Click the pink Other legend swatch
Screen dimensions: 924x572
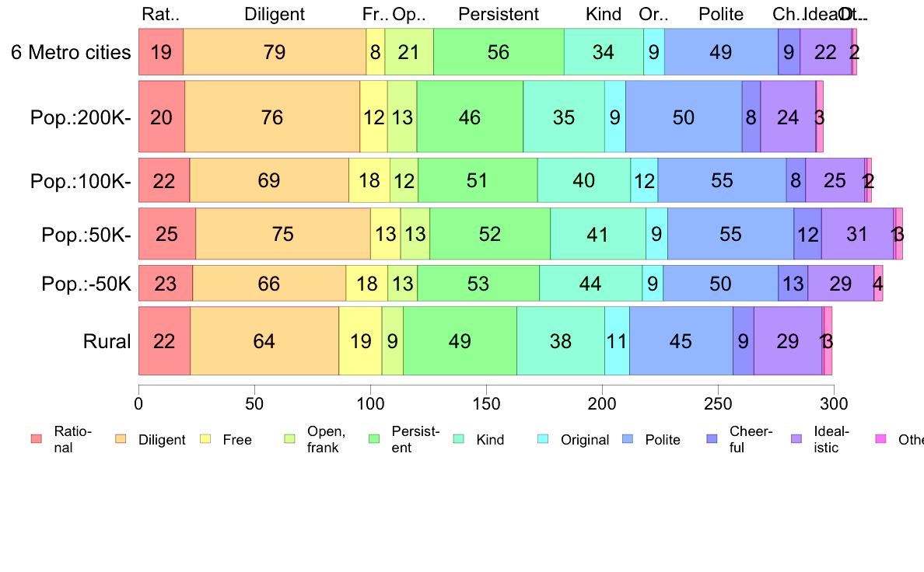(x=881, y=439)
